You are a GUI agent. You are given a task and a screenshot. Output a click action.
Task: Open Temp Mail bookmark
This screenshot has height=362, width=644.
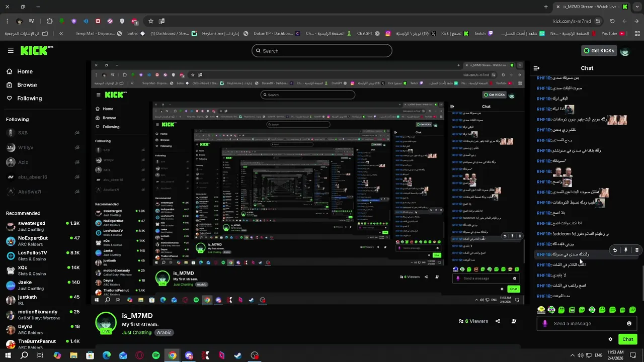tap(99, 34)
